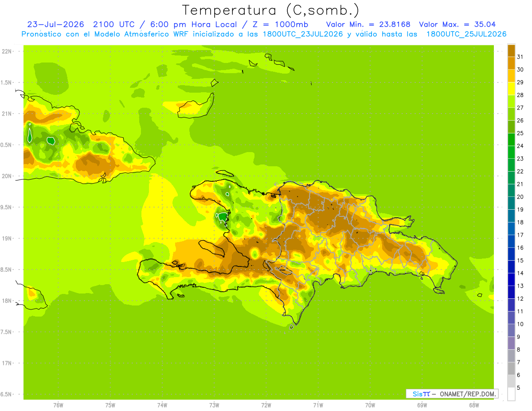Click the colorbar label "31"
This screenshot has height=411, width=532.
[520, 57]
